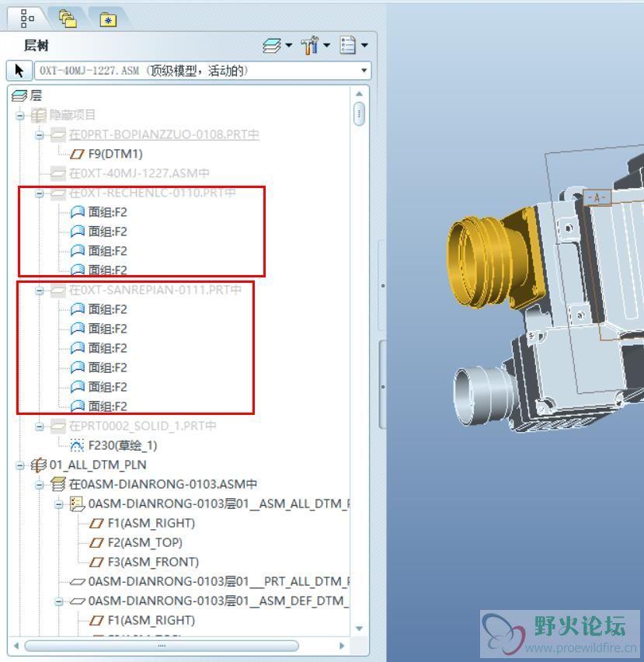Click the horizontal scroll-left arrow

tap(16, 646)
